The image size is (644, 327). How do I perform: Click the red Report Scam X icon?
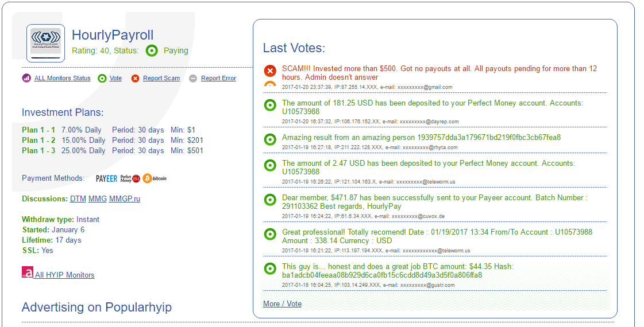tap(135, 79)
